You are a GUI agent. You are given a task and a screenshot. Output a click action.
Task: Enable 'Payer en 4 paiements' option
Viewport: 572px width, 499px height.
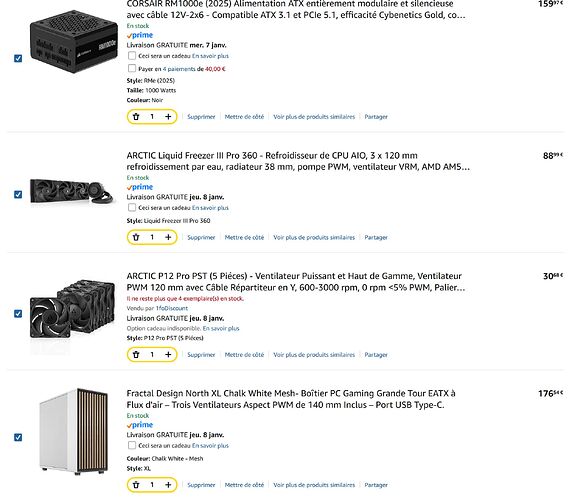[x=132, y=69]
